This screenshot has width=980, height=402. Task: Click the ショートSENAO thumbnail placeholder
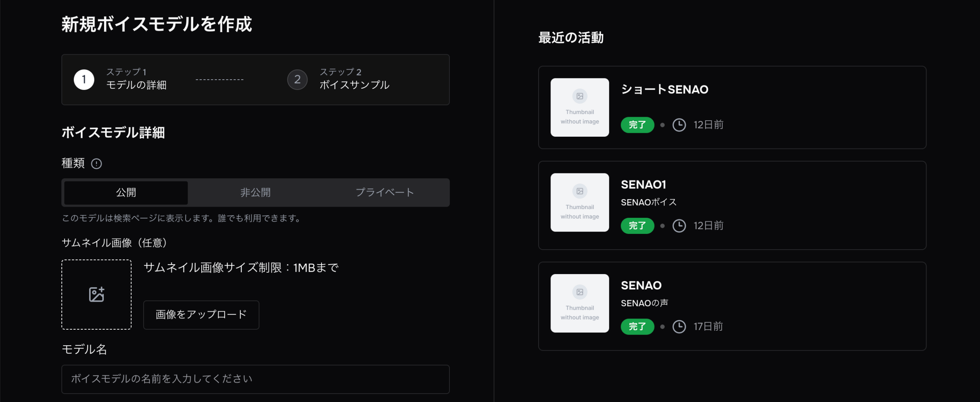click(x=580, y=107)
